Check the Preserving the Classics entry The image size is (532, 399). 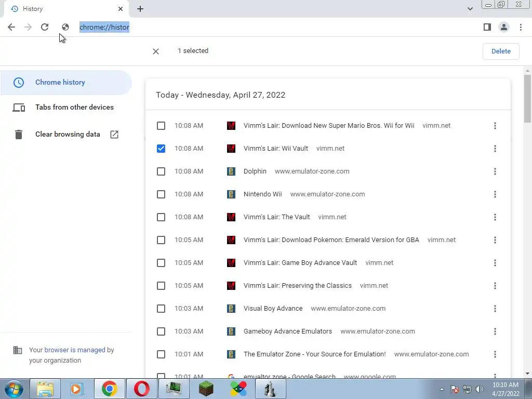tap(161, 286)
